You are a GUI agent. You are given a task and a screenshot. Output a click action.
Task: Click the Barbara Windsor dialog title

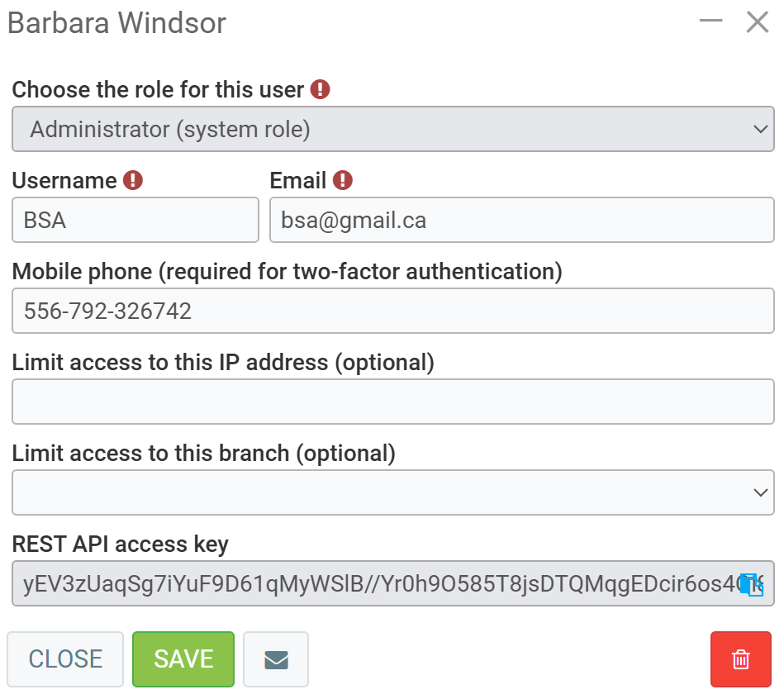[116, 23]
